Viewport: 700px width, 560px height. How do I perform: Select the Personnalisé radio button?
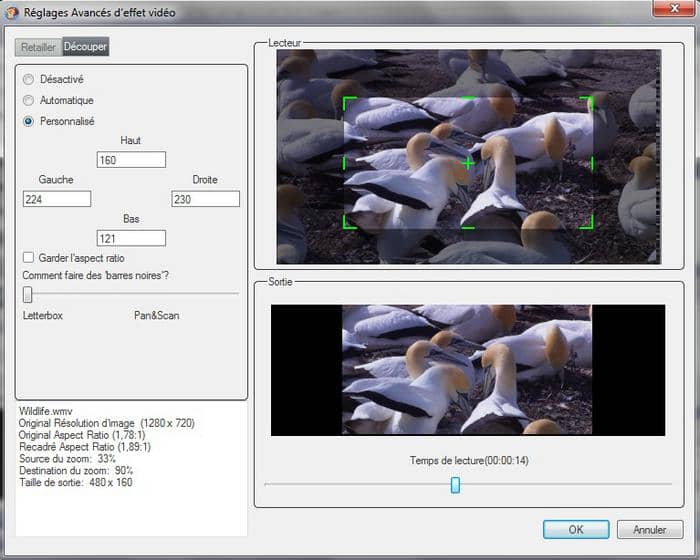tap(29, 121)
